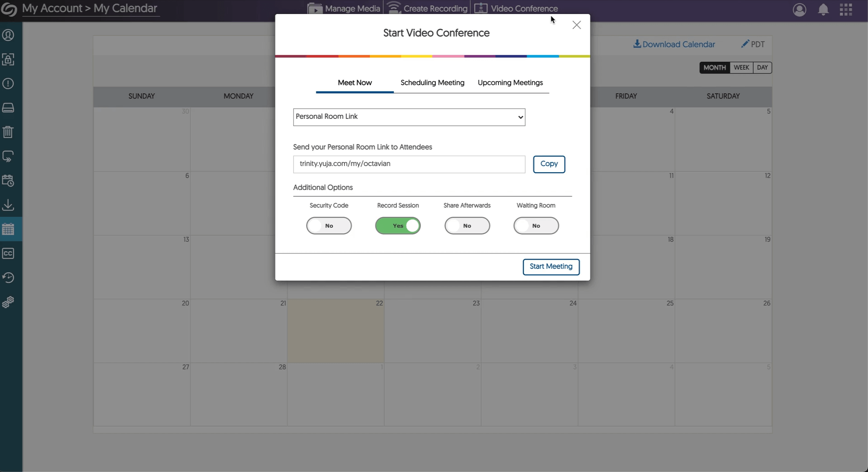The width and height of the screenshot is (868, 472).
Task: Click the Start Meeting button
Action: coord(551,267)
